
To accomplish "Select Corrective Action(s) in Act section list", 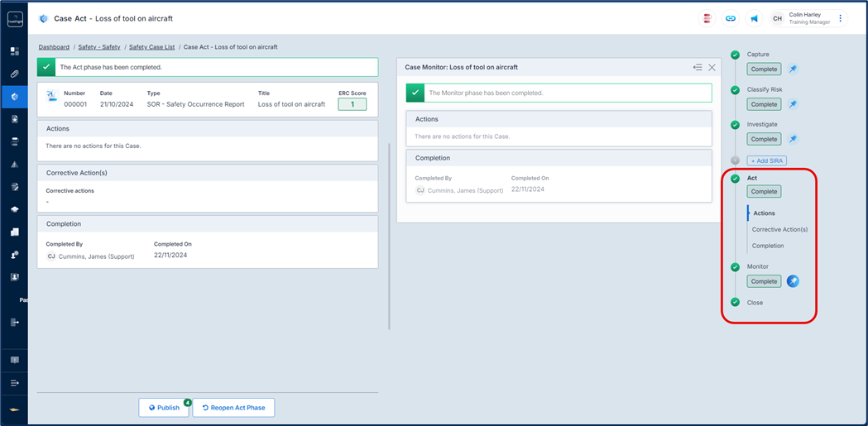I will (x=779, y=229).
